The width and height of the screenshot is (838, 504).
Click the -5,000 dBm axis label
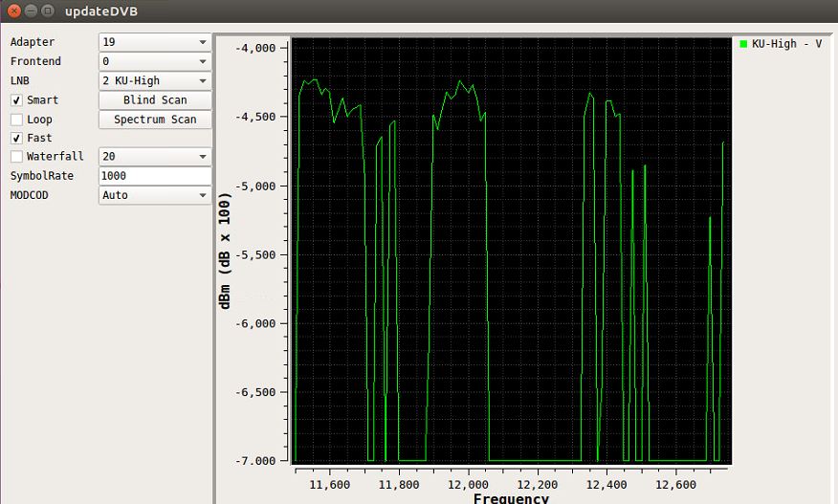point(255,186)
